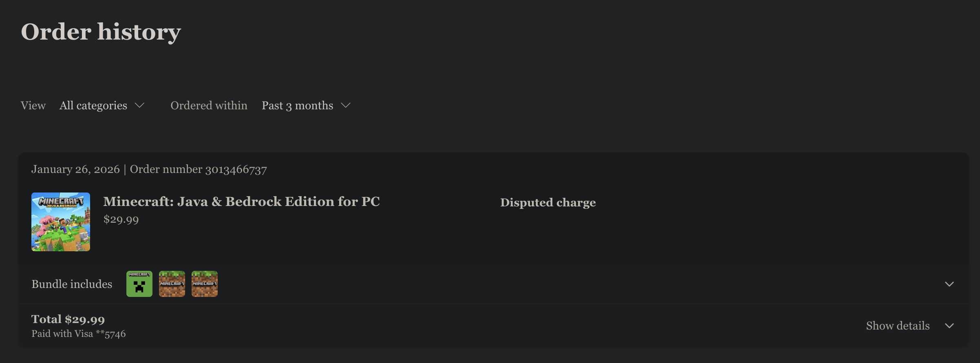The image size is (980, 363).
Task: Click the first grass block Minecraft bundle icon
Action: tap(172, 283)
